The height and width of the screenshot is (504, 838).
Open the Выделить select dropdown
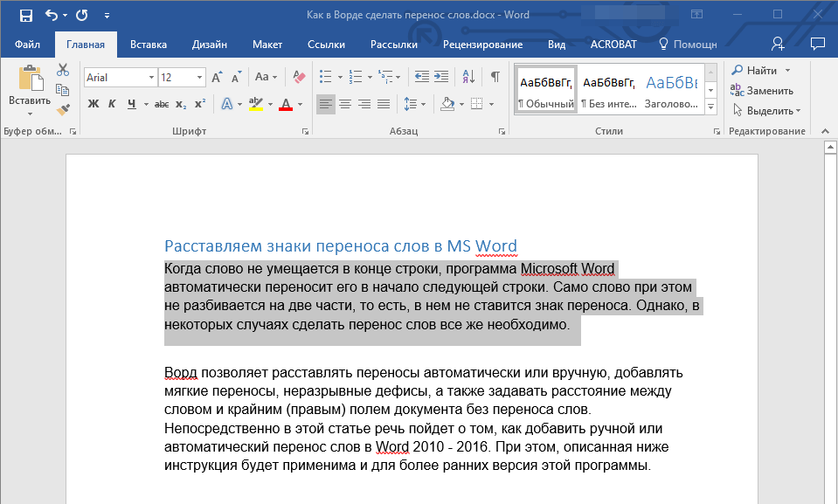point(766,111)
